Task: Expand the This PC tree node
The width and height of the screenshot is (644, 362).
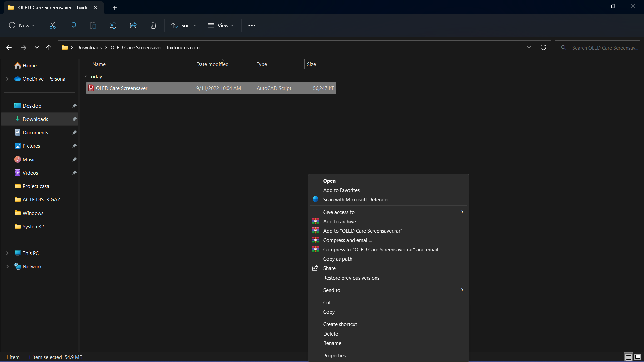Action: 7,253
